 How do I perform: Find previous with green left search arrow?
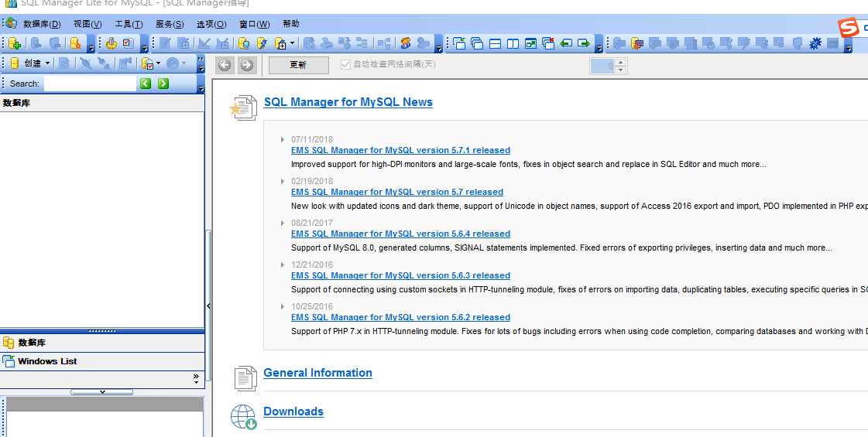click(146, 84)
